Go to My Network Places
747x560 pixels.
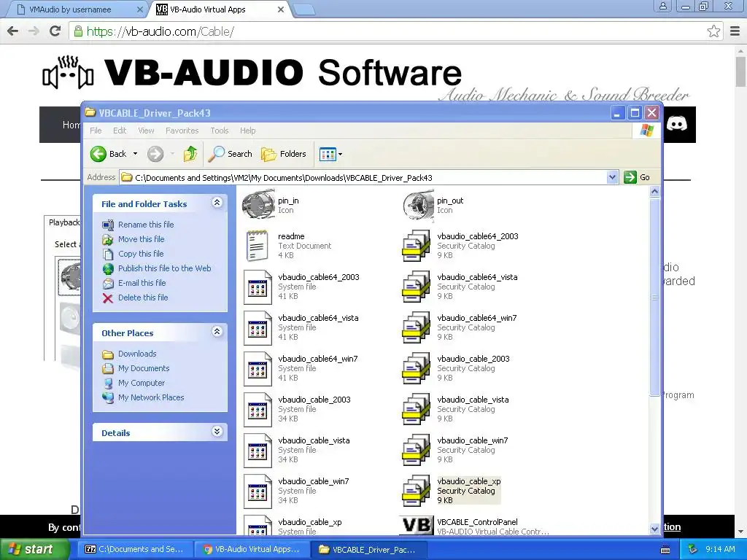tap(151, 397)
